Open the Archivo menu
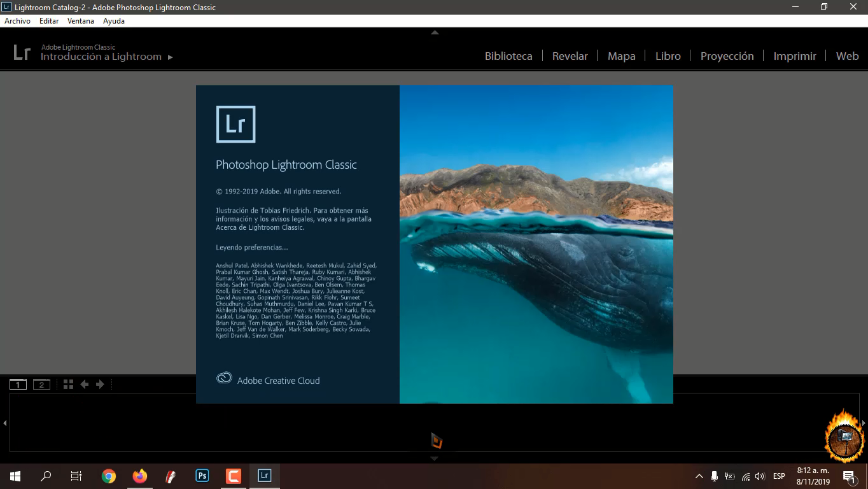 click(x=17, y=21)
